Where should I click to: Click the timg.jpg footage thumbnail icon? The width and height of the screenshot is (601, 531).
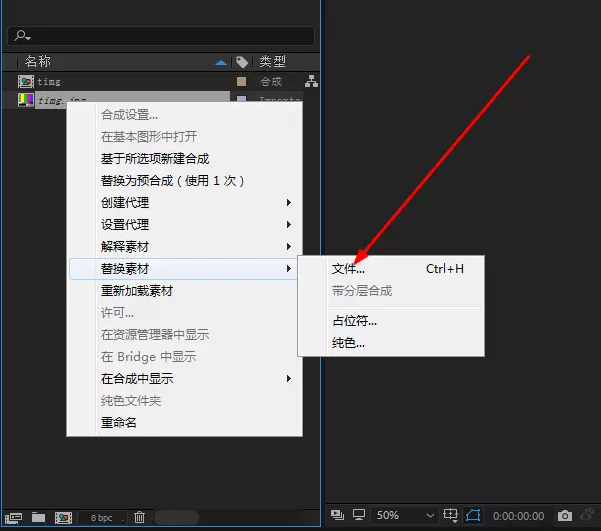tap(26, 100)
